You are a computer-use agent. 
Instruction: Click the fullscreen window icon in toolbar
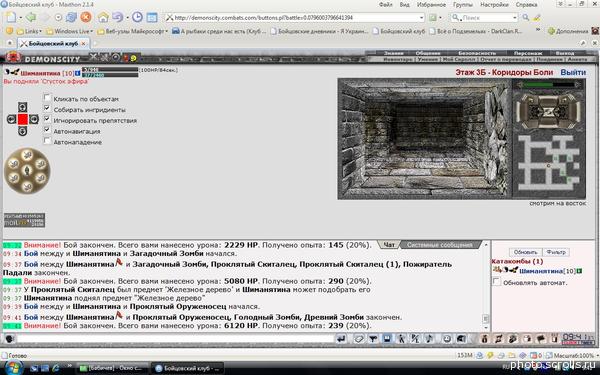[x=152, y=18]
